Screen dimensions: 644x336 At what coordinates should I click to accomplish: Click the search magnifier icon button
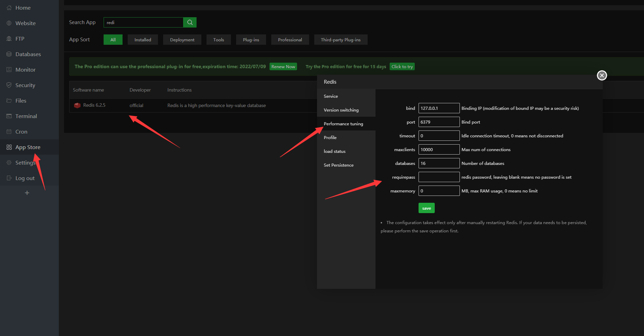tap(190, 22)
